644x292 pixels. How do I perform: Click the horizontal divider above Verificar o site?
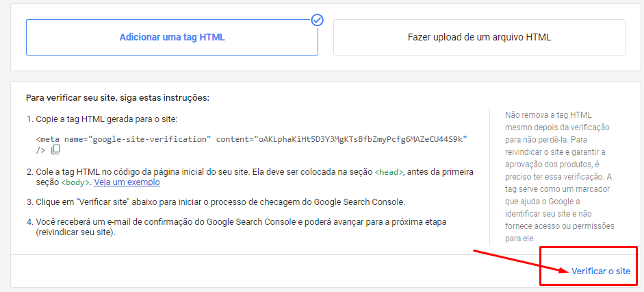[274, 254]
